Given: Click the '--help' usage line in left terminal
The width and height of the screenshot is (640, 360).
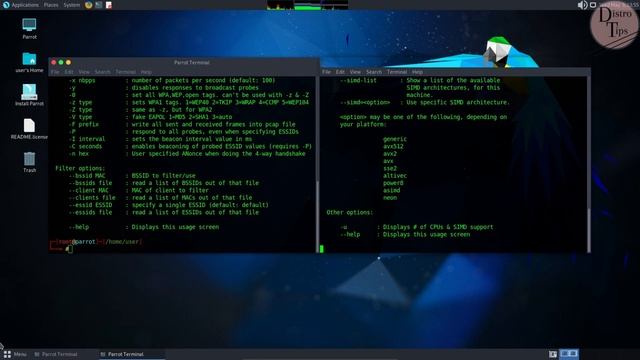Looking at the screenshot, I should (x=144, y=227).
